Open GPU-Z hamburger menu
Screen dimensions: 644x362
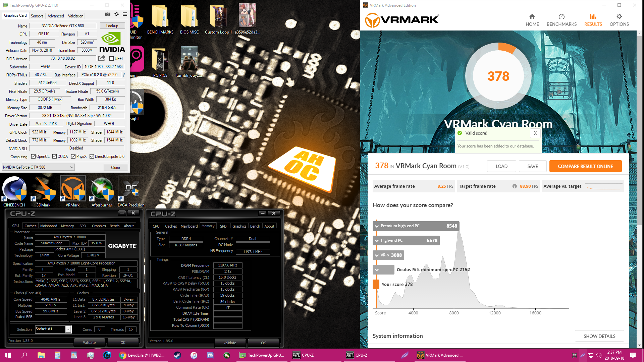click(125, 14)
